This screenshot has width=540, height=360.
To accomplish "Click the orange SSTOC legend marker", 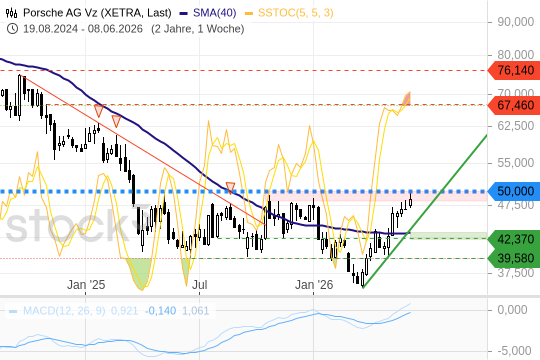I will pyautogui.click(x=249, y=14).
